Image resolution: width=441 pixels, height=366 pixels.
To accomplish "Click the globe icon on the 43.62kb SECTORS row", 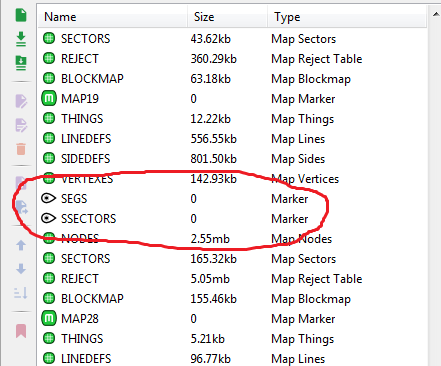I will coord(49,38).
